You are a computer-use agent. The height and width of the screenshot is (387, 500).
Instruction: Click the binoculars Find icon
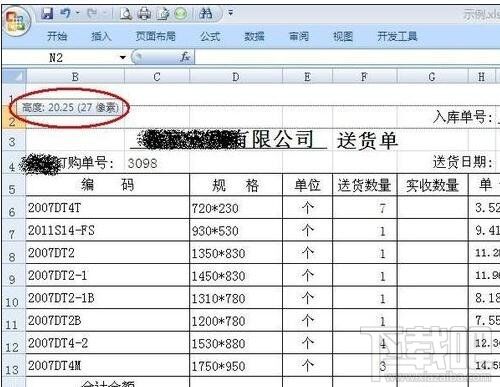click(x=206, y=13)
